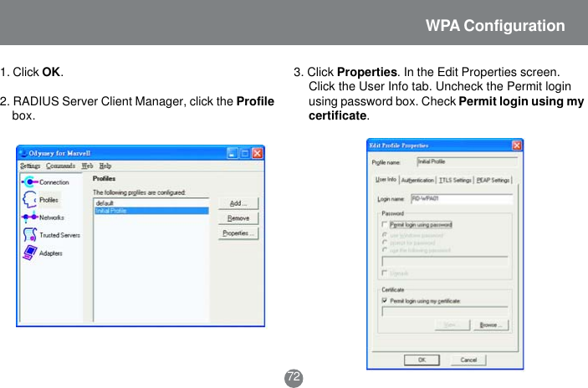Select Initial Profile in profiles list
Screen dimensions: 588x388
click(x=151, y=211)
